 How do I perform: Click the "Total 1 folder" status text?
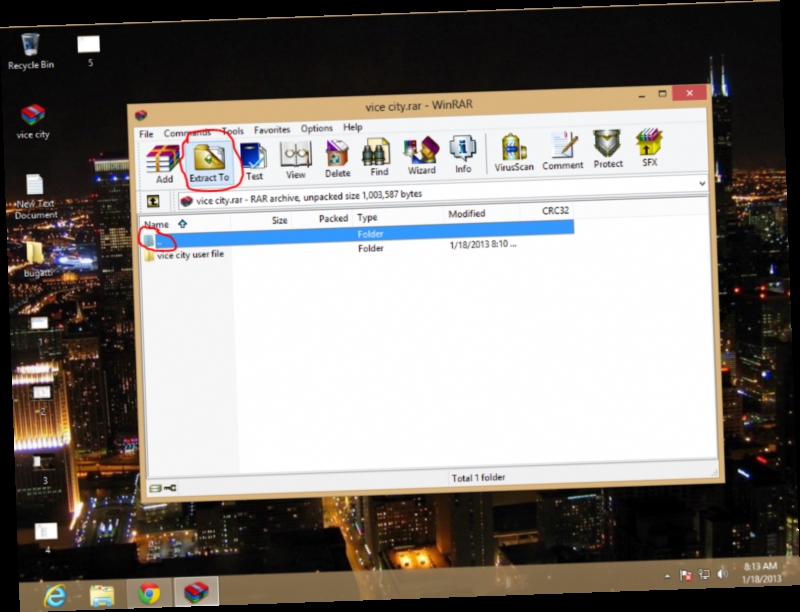478,477
